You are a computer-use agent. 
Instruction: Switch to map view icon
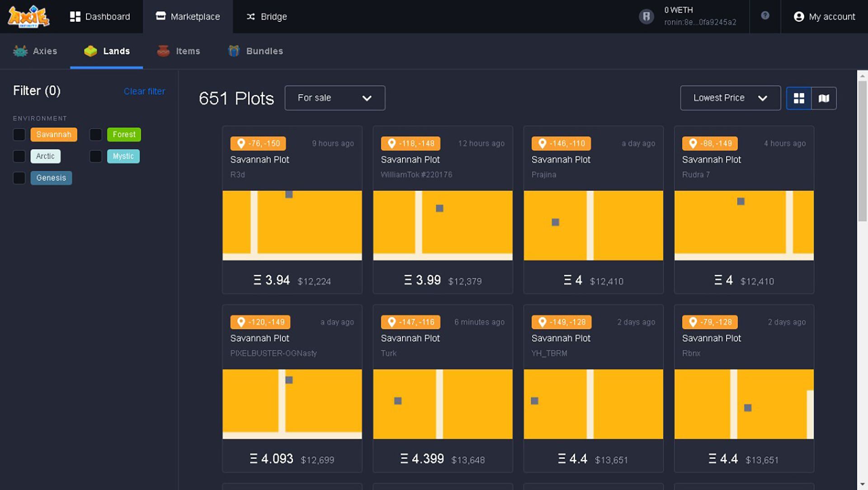pos(824,98)
